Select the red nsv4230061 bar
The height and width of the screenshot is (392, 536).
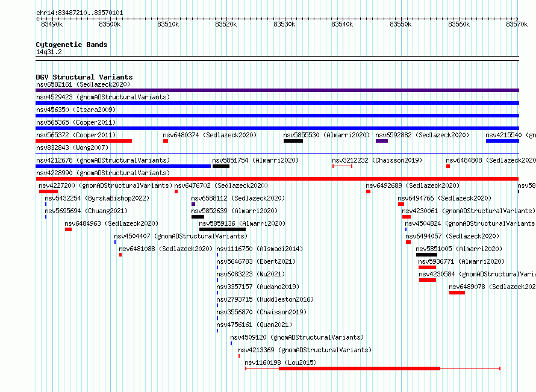pyautogui.click(x=407, y=217)
